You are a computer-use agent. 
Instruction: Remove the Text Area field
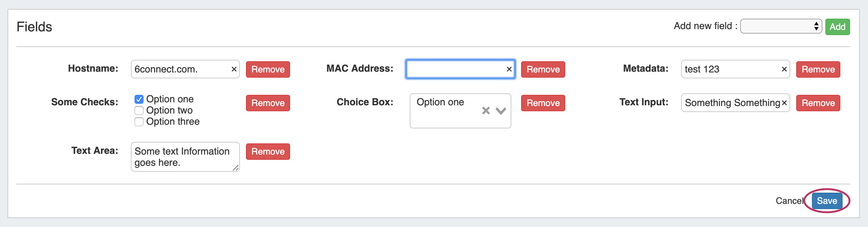(268, 152)
